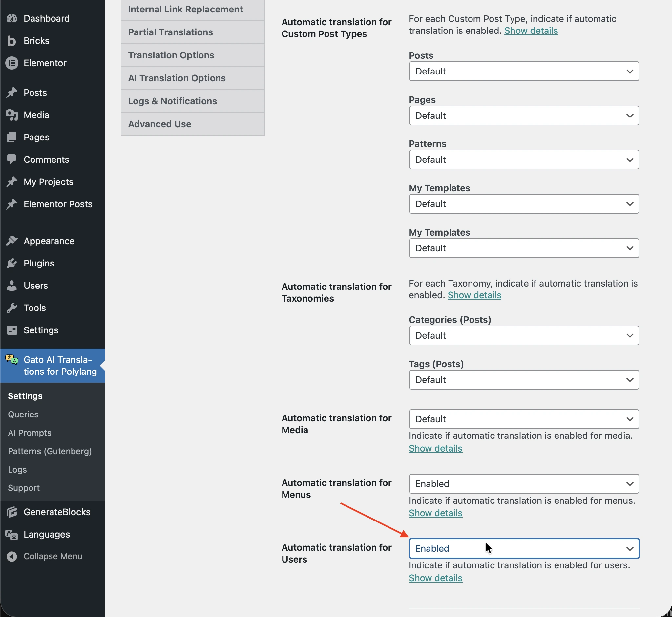Click Show details for Taxonomies
672x617 pixels.
[x=474, y=295]
